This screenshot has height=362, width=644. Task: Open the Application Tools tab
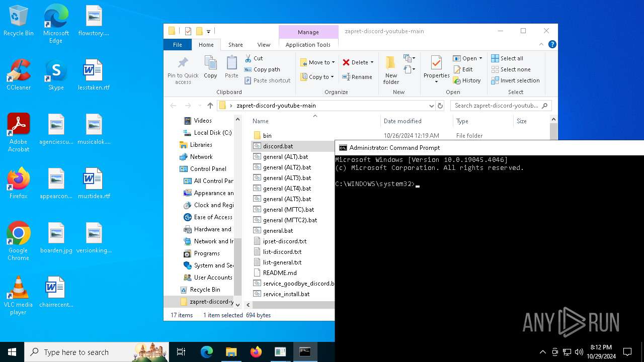tap(308, 44)
